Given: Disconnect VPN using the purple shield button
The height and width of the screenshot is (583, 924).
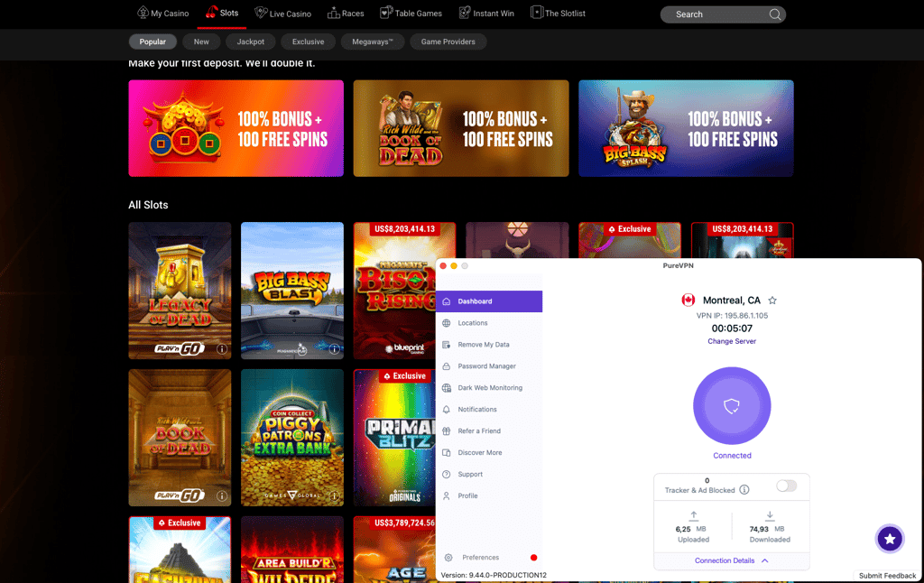Looking at the screenshot, I should click(x=732, y=405).
